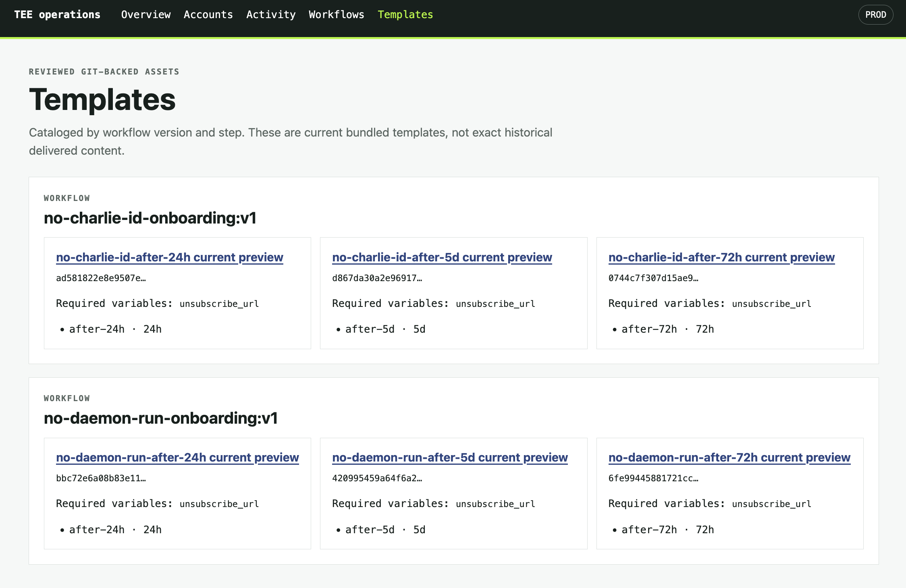Click the PROD environment badge

tap(875, 15)
